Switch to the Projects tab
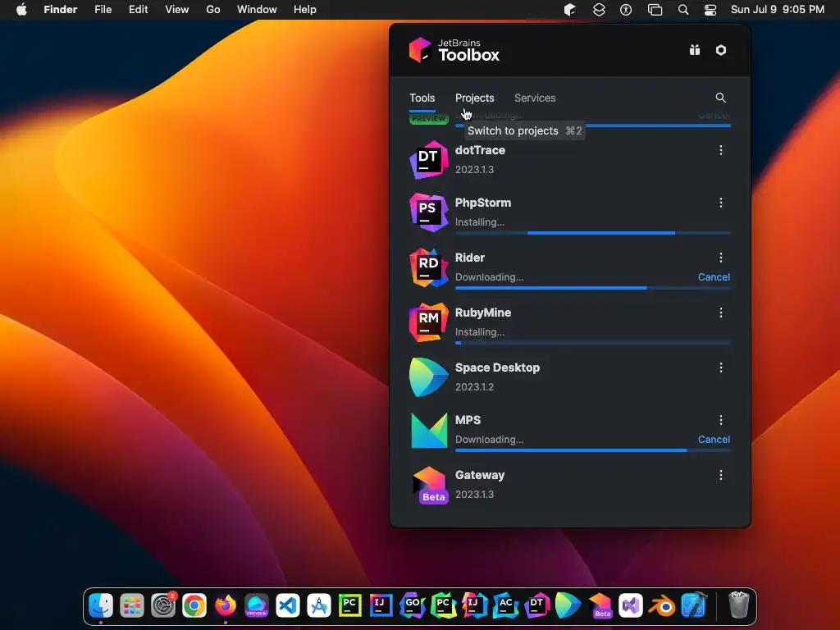 [x=475, y=98]
